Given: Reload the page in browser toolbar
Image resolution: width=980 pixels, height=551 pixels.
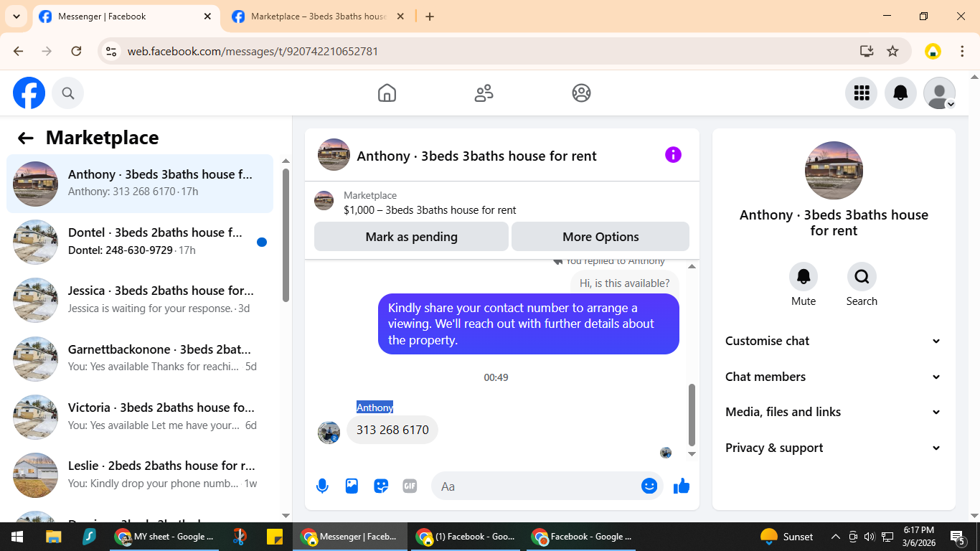Looking at the screenshot, I should (x=76, y=51).
